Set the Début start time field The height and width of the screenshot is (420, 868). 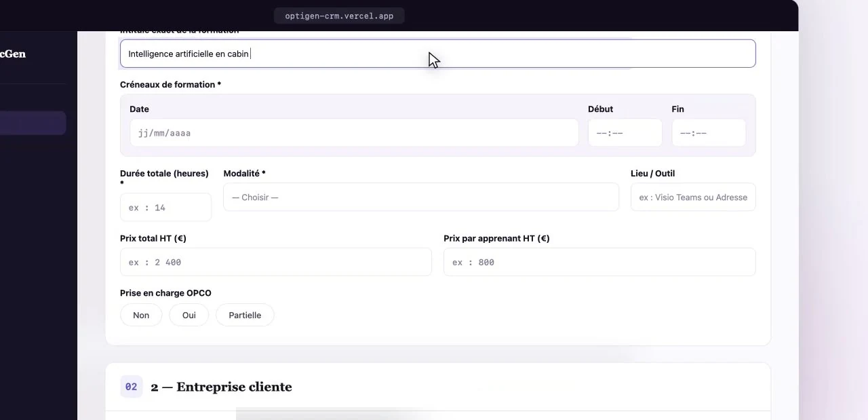coord(625,133)
